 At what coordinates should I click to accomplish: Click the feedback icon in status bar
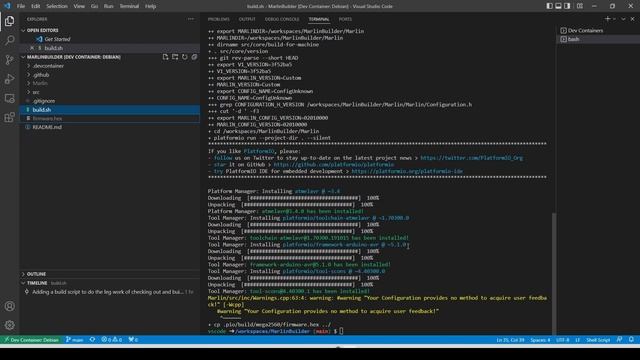620,340
